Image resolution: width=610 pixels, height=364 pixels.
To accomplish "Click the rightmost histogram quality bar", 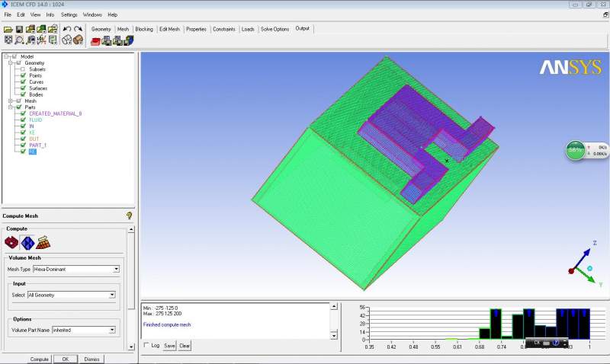I will [584, 324].
